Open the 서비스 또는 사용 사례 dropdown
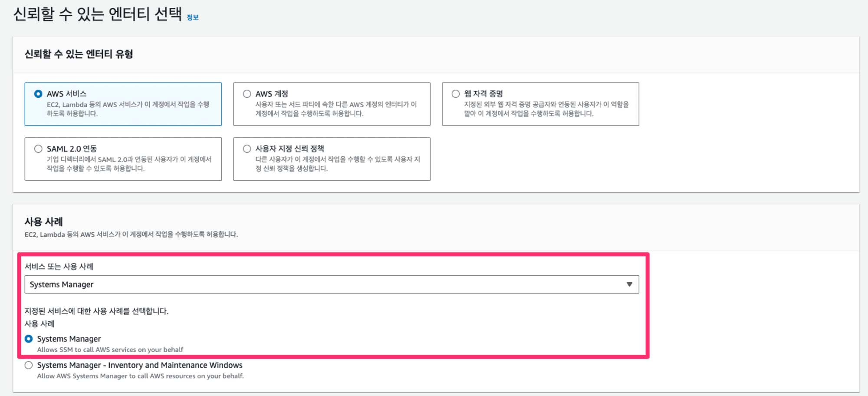This screenshot has height=396, width=868. tap(332, 284)
